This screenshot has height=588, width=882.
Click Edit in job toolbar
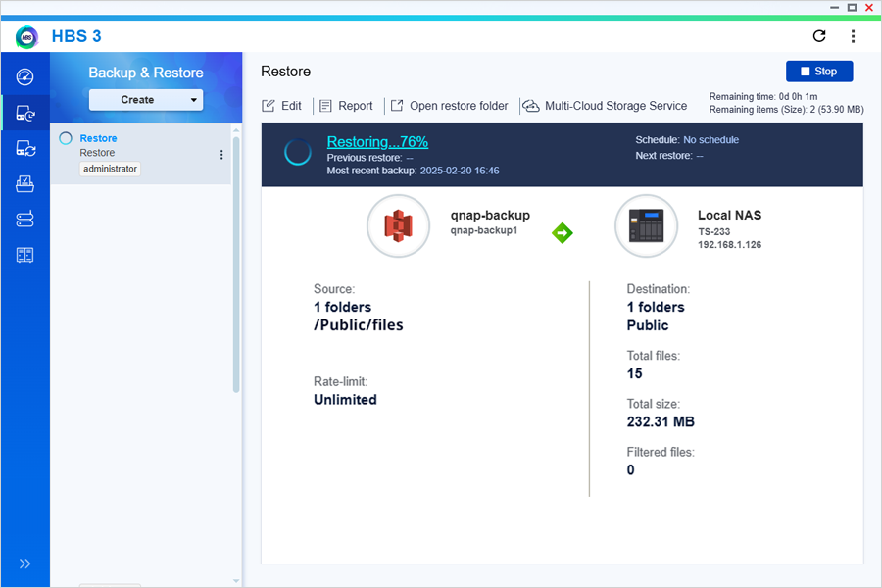(281, 106)
